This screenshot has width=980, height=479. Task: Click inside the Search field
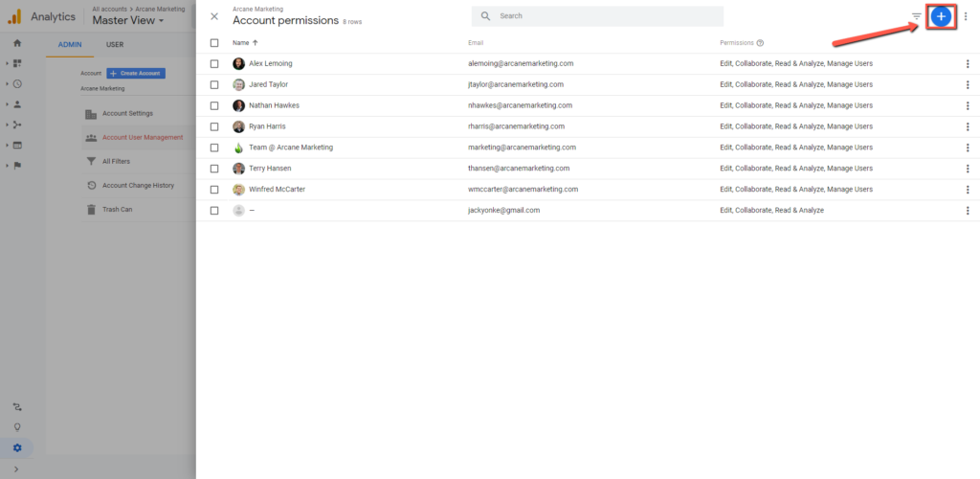pos(597,16)
